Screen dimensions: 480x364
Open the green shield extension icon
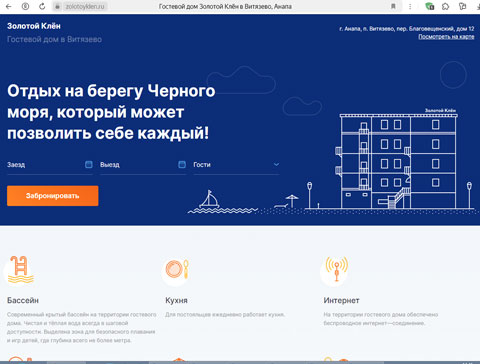[x=430, y=6]
